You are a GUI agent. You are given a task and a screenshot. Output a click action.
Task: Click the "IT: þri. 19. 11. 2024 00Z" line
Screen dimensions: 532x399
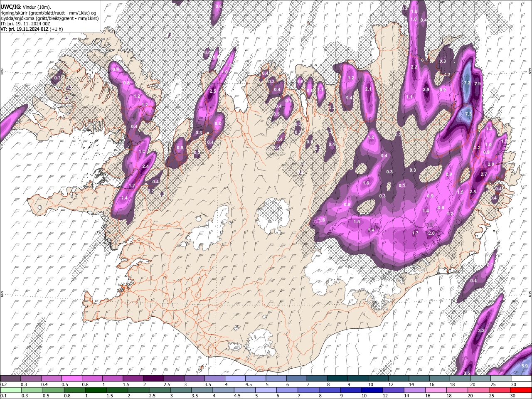point(26,24)
